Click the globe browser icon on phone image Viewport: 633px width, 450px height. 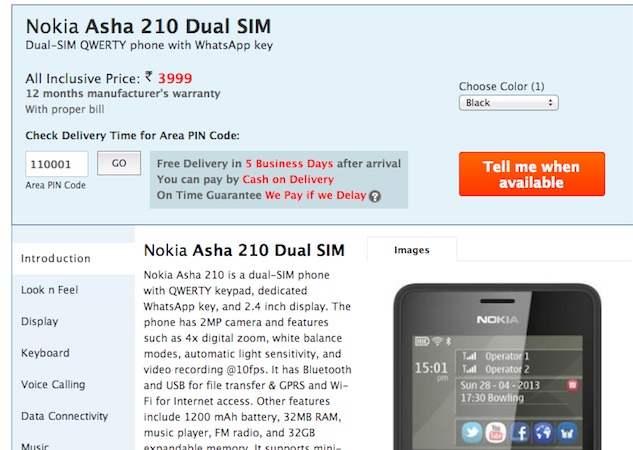pyautogui.click(x=543, y=432)
